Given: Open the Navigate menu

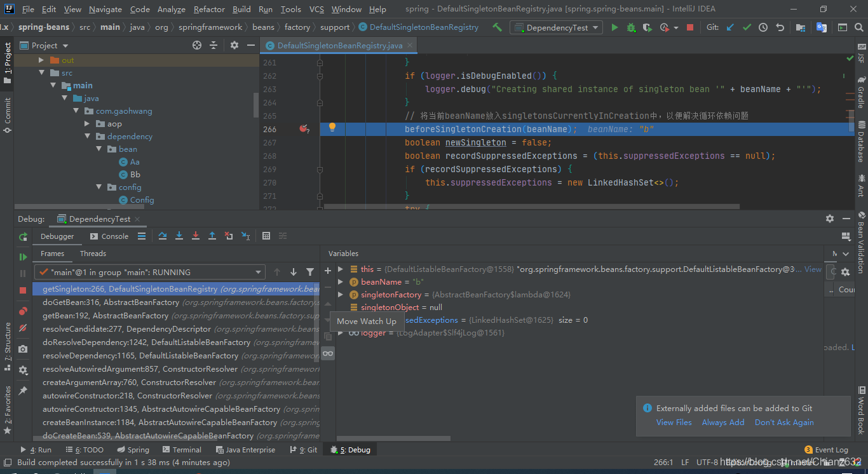Looking at the screenshot, I should (105, 9).
